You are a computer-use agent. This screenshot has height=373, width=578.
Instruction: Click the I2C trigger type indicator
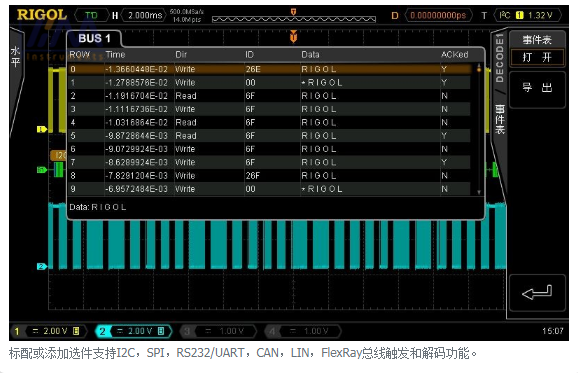pyautogui.click(x=504, y=15)
